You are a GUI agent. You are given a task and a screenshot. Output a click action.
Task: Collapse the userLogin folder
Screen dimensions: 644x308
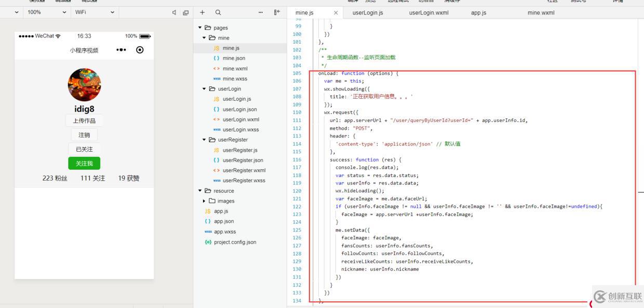pyautogui.click(x=229, y=89)
